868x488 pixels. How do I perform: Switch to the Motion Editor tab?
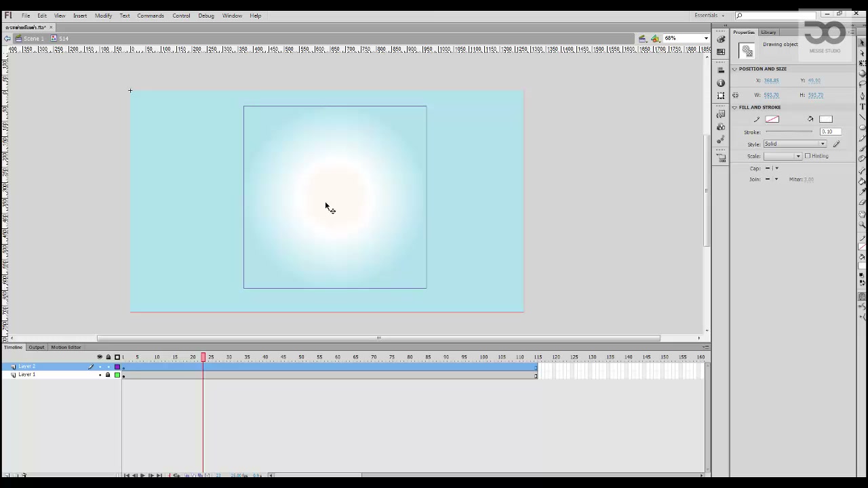[66, 347]
